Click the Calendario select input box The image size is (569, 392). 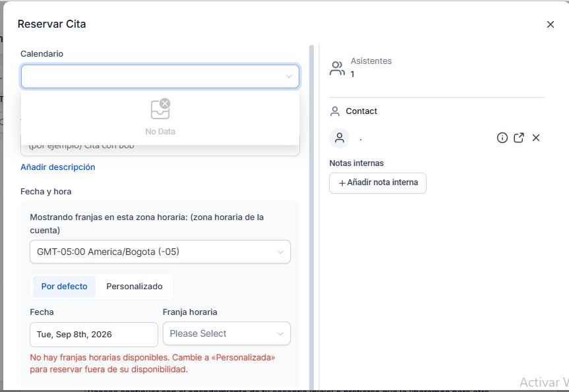click(160, 76)
